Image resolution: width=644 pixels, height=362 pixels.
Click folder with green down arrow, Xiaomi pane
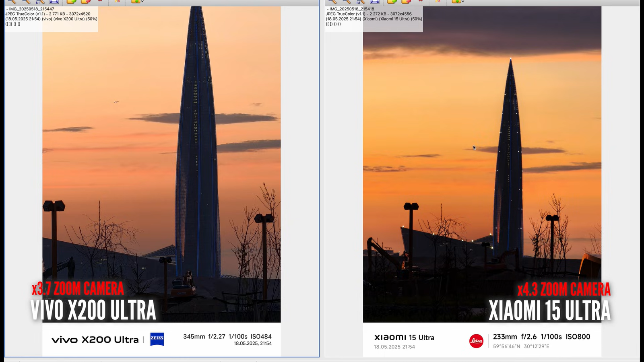(x=456, y=2)
